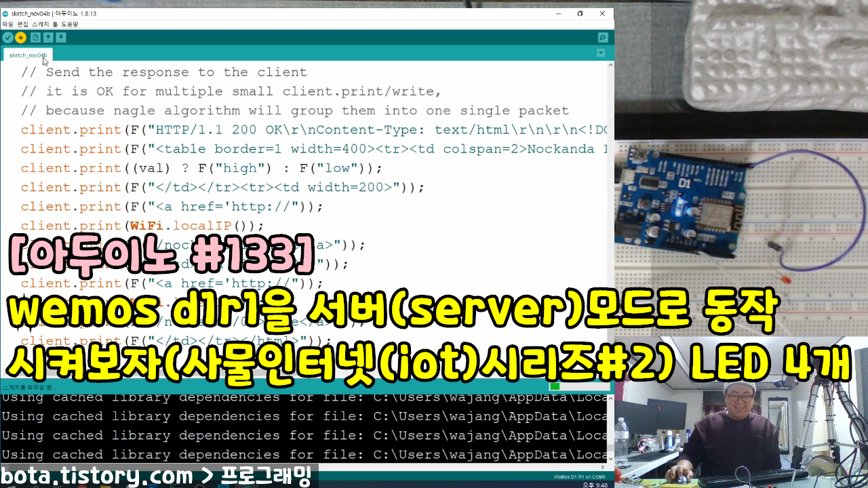
Task: Open the Serial Monitor magnifier icon
Action: [602, 38]
